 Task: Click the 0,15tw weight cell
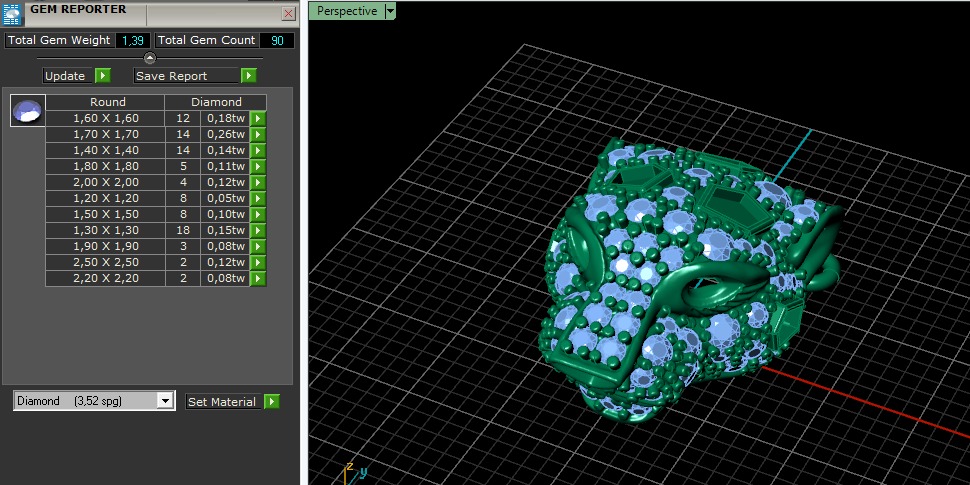[x=225, y=230]
